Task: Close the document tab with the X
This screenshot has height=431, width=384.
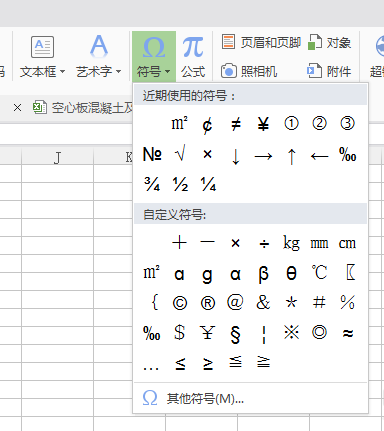Action: coord(17,108)
